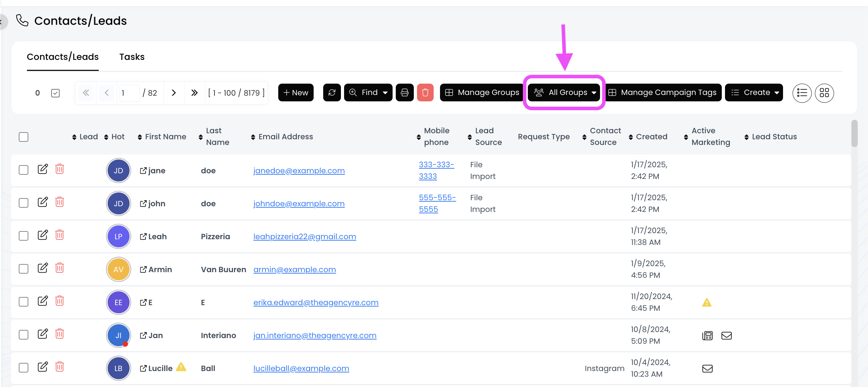Go to last page of contacts
Image resolution: width=868 pixels, height=387 pixels.
(194, 93)
